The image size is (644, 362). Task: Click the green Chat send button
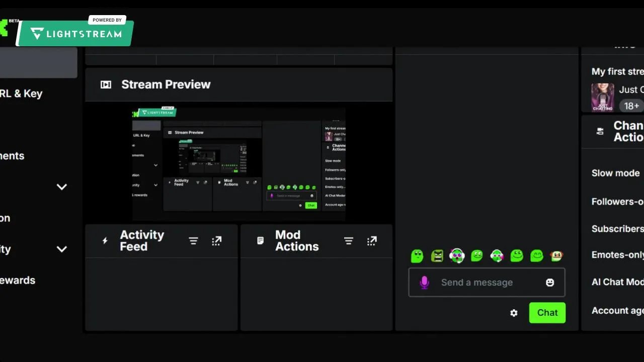pyautogui.click(x=547, y=313)
